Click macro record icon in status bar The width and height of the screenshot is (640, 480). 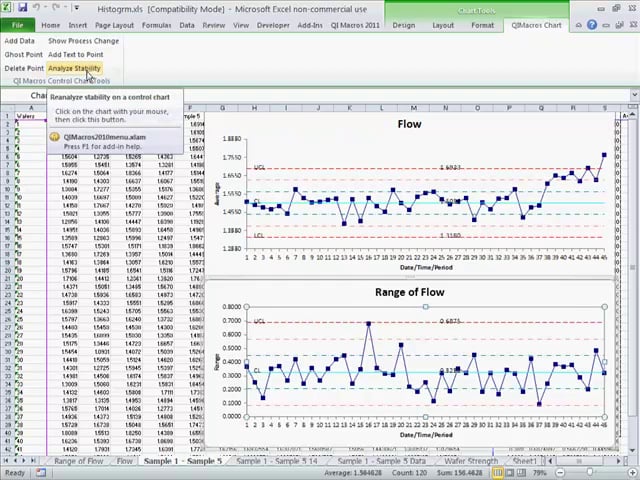point(41,473)
